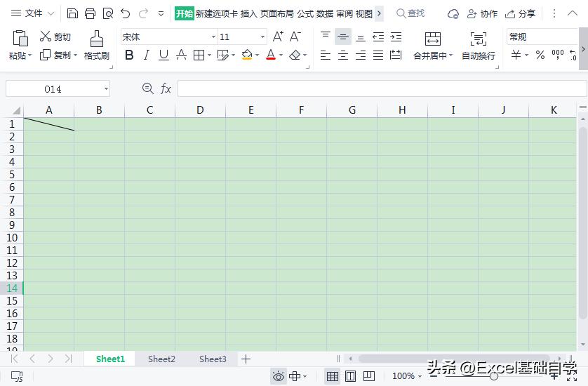Screen dimensions: 588x386
Task: Center text horizontally
Action: pos(343,55)
